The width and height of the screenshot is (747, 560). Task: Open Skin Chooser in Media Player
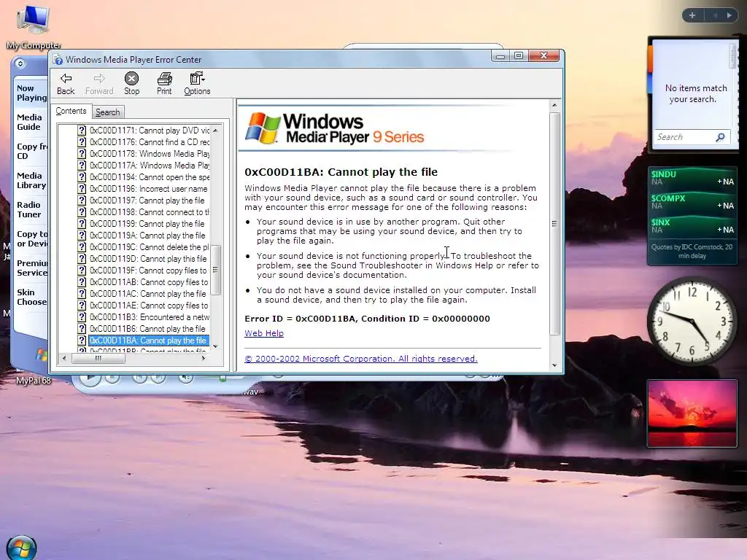coord(31,297)
